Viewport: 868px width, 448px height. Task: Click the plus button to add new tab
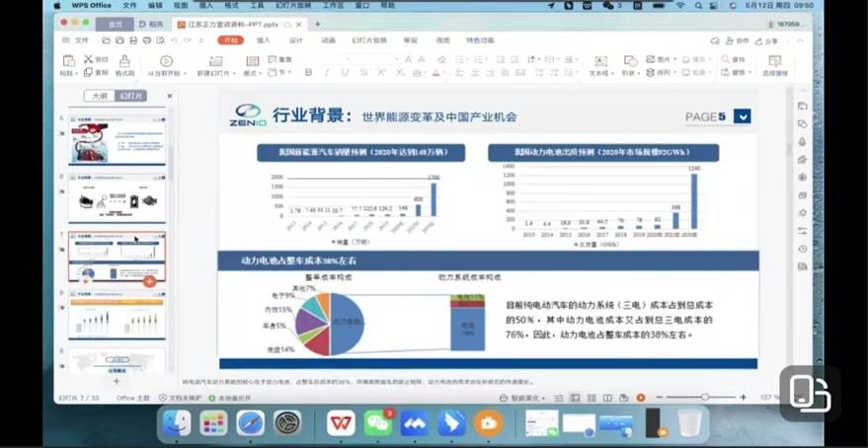[x=318, y=25]
